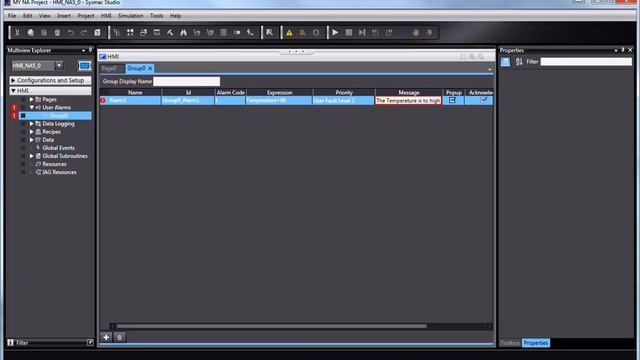Image resolution: width=640 pixels, height=360 pixels.
Task: Click the blue HMI device icon in explorer
Action: click(84, 66)
